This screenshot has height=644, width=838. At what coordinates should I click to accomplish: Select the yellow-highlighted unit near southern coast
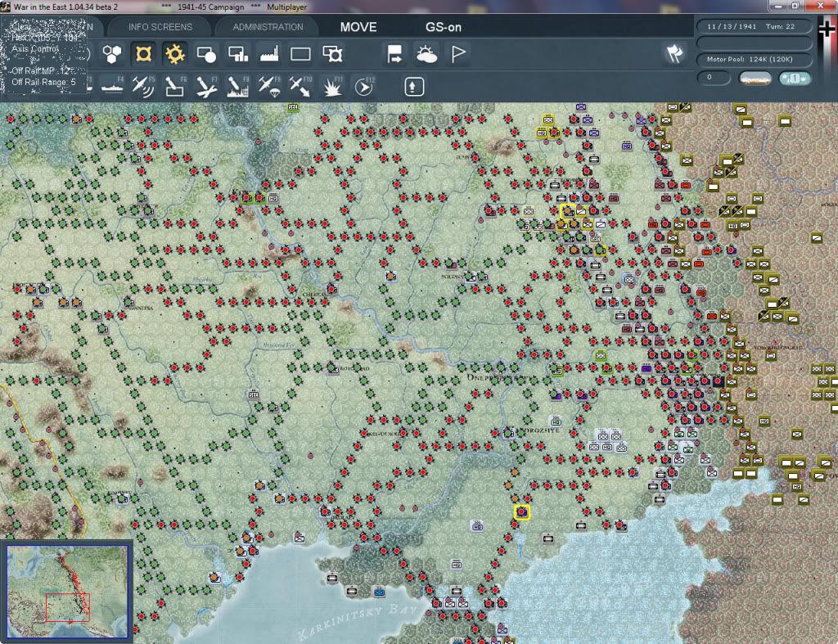click(521, 512)
